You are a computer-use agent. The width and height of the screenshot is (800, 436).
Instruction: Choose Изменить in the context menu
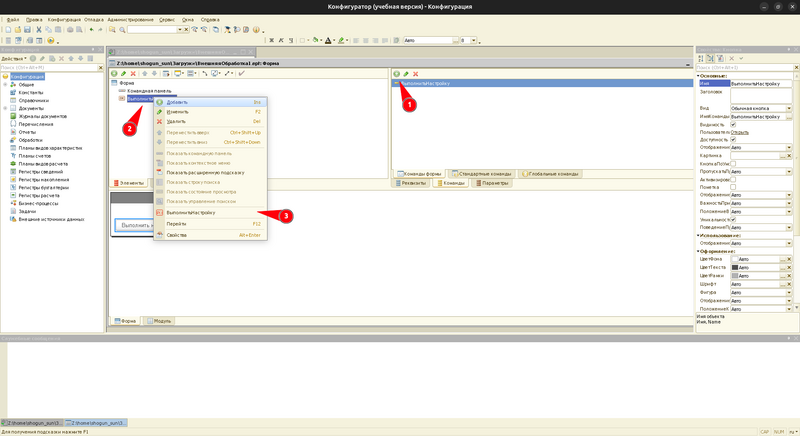pyautogui.click(x=210, y=112)
